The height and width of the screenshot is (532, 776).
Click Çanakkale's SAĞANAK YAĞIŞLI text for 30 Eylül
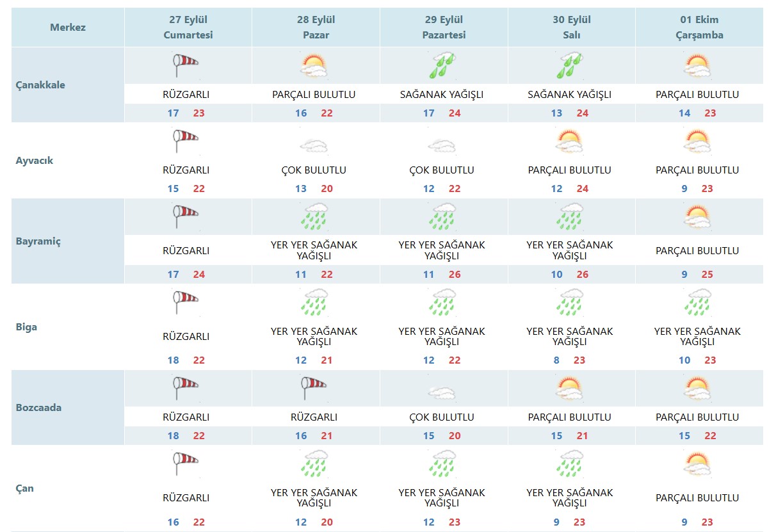pyautogui.click(x=569, y=95)
